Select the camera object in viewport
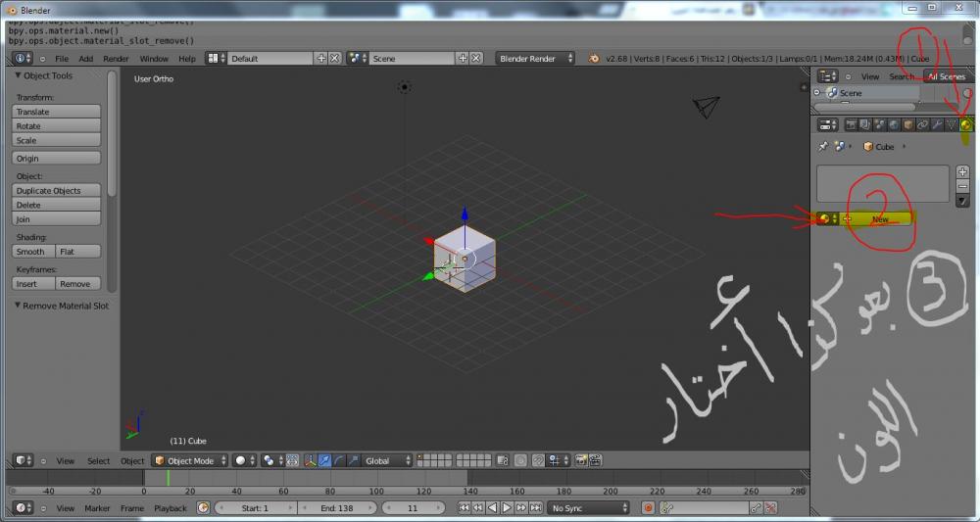 tap(707, 106)
